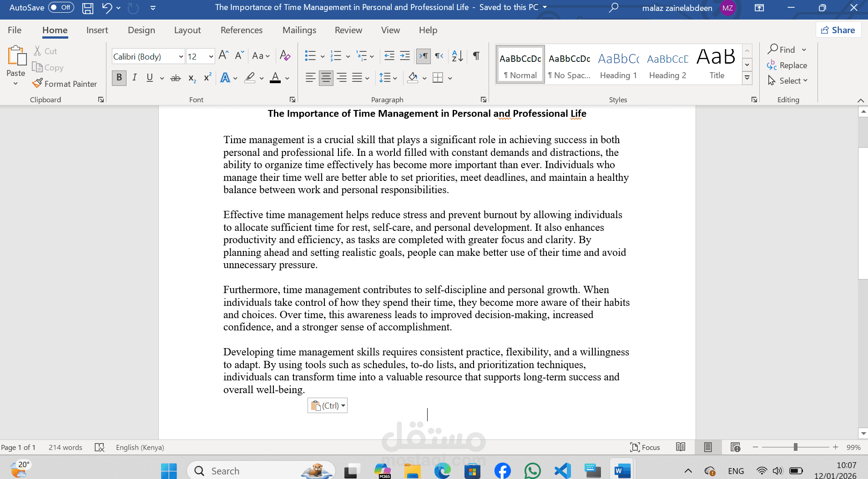
Task: Open Visual Studio Code from the taskbar
Action: point(563,471)
